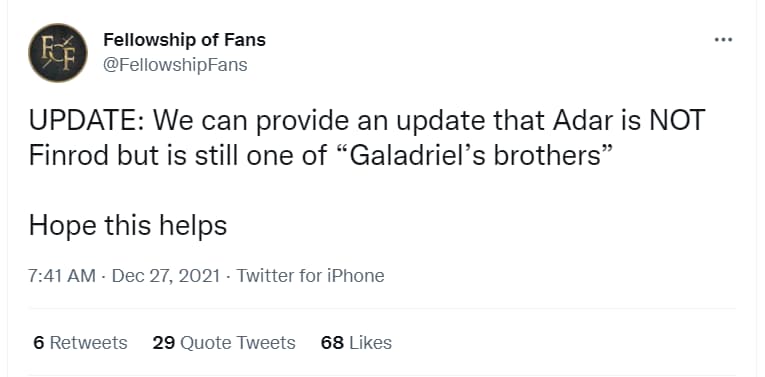View the 6 Retweets list
Image resolution: width=765 pixels, height=377 pixels.
click(81, 343)
